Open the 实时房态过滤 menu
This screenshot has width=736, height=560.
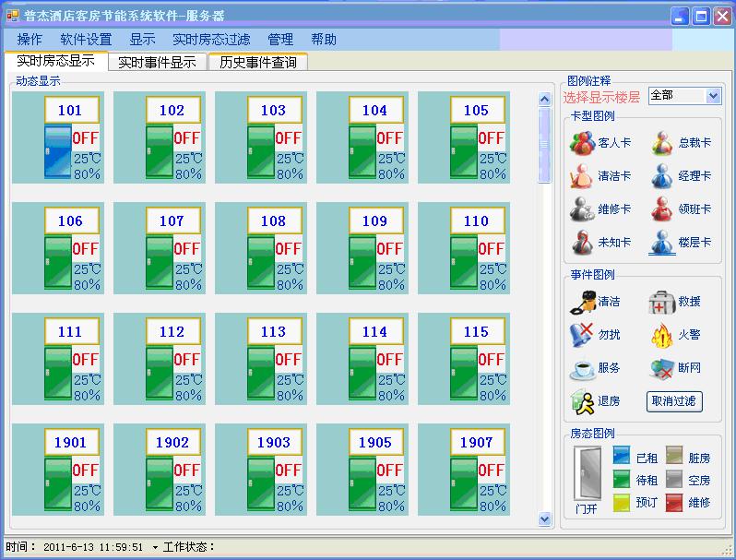(x=211, y=40)
